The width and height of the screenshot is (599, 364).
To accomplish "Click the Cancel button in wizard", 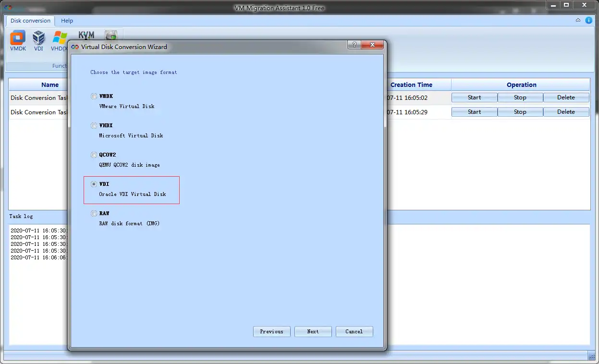I will coord(354,331).
